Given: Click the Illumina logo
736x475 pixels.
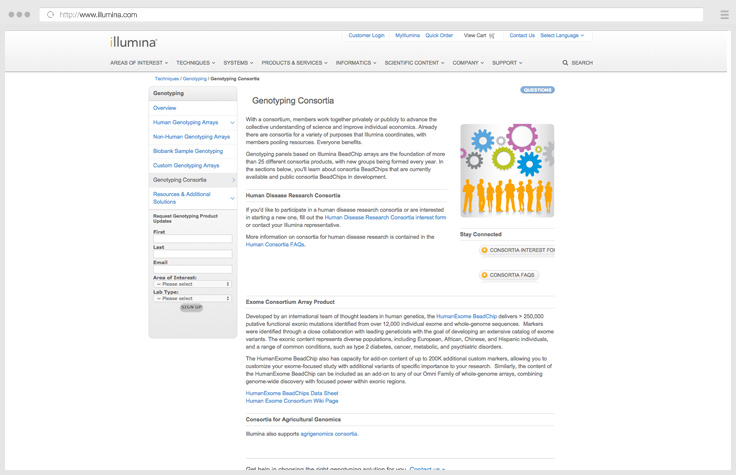Looking at the screenshot, I should click(x=133, y=42).
